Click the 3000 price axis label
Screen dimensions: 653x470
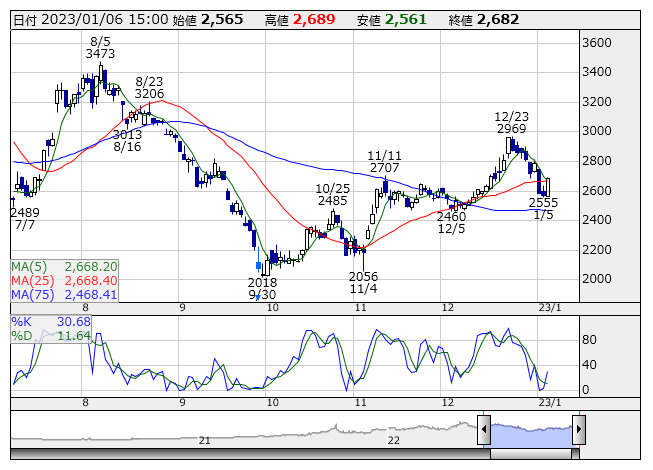point(596,131)
